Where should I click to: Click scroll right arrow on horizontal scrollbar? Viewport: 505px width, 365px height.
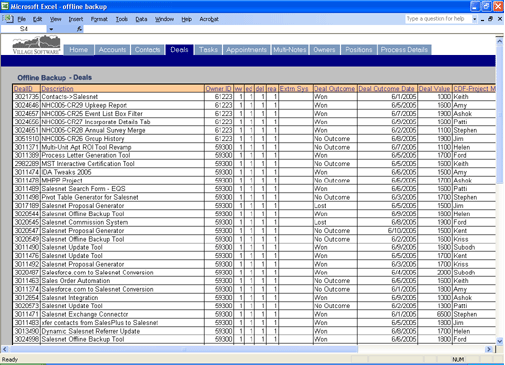[489, 349]
